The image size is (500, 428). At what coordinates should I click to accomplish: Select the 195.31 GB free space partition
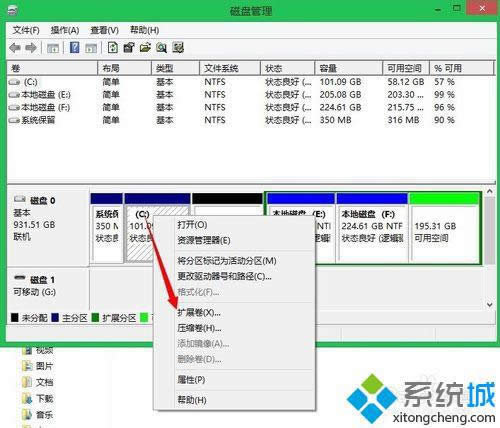[x=444, y=228]
